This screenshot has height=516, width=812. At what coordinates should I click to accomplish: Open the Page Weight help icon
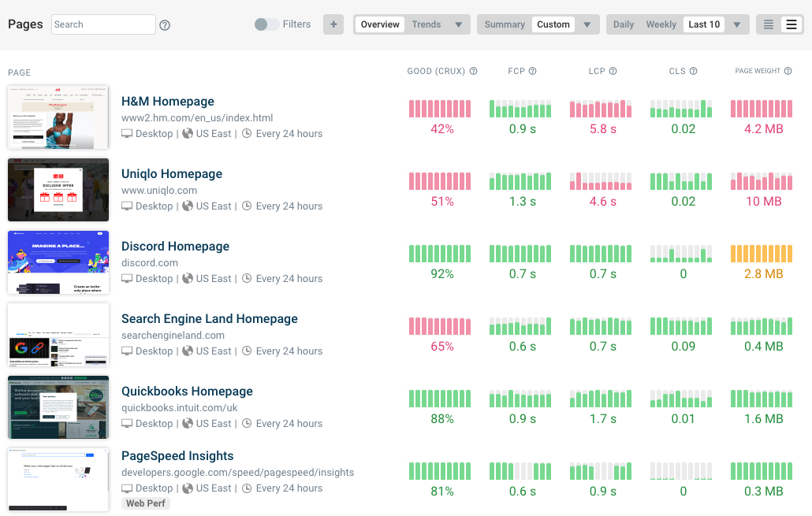click(x=788, y=71)
